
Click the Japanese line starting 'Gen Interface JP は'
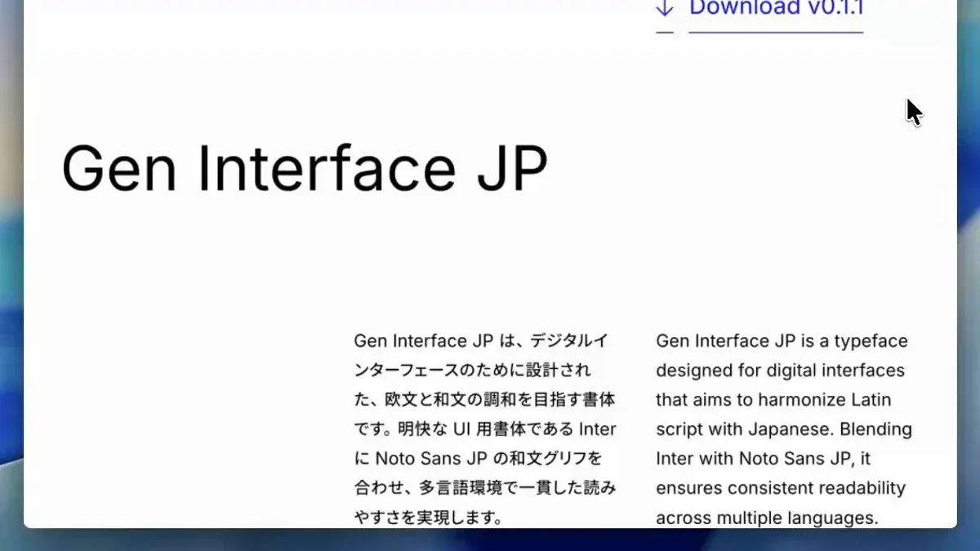481,340
